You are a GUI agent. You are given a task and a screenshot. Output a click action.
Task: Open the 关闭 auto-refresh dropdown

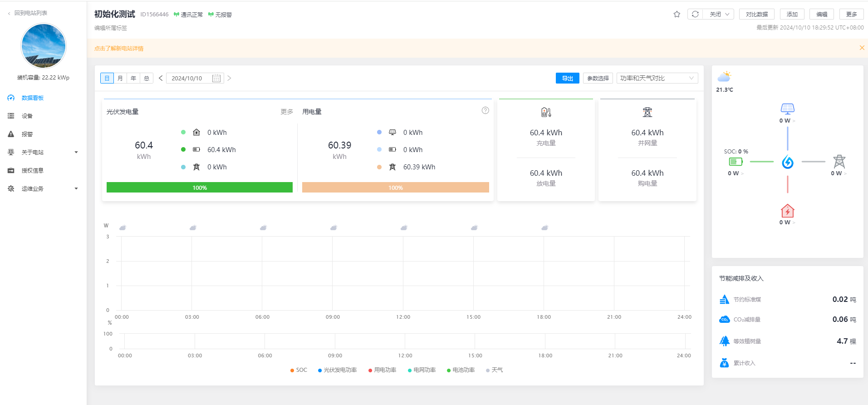coord(719,15)
